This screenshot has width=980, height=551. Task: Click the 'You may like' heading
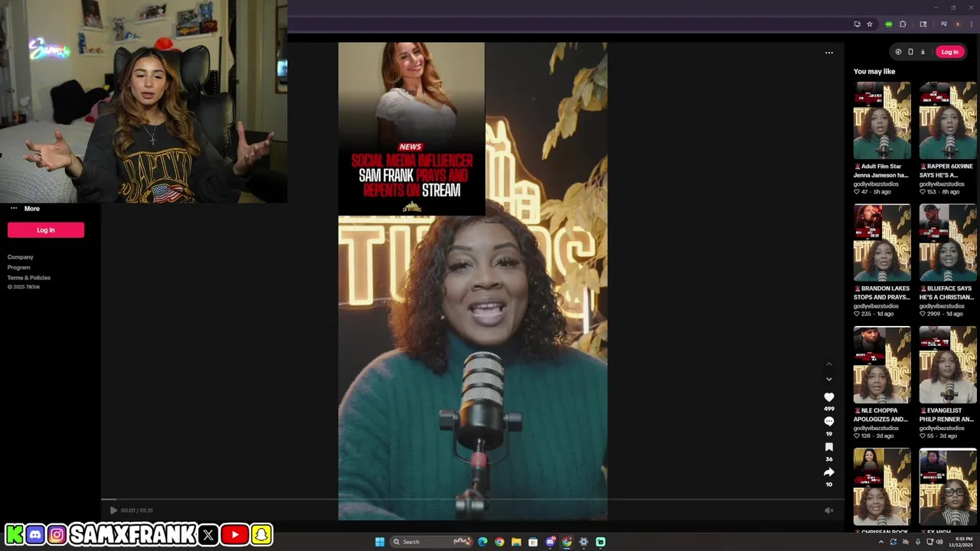[874, 71]
